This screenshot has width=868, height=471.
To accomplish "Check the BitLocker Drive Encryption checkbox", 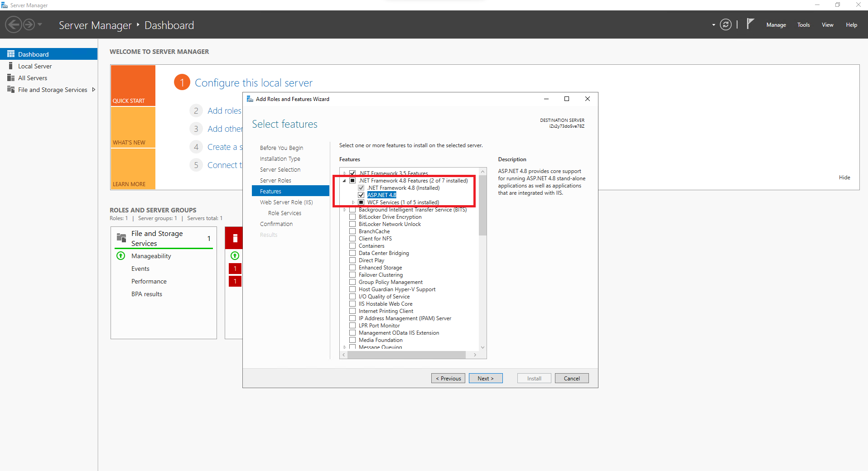I will (x=352, y=217).
